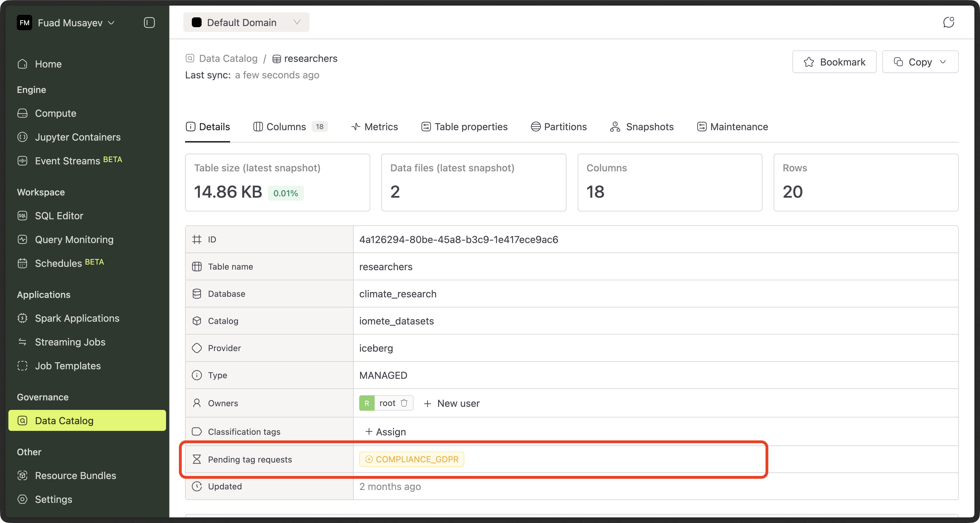Open SQL Editor in the sidebar
Image resolution: width=980 pixels, height=523 pixels.
click(59, 216)
